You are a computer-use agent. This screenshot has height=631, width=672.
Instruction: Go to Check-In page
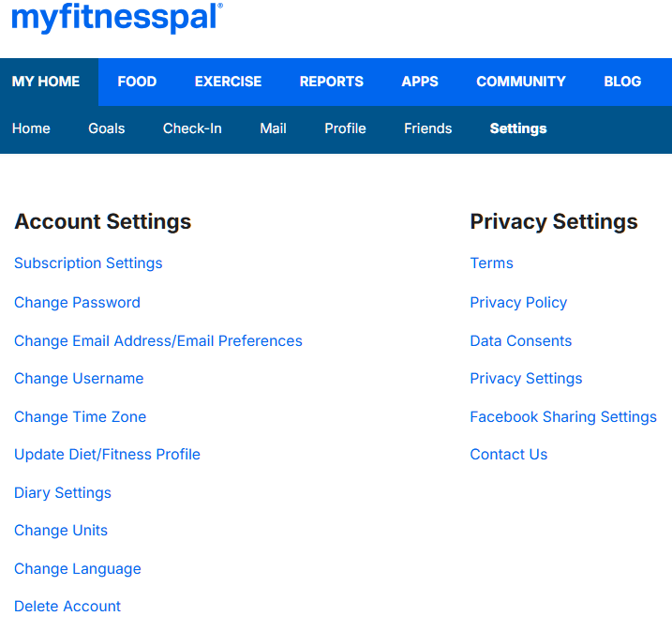coord(192,128)
